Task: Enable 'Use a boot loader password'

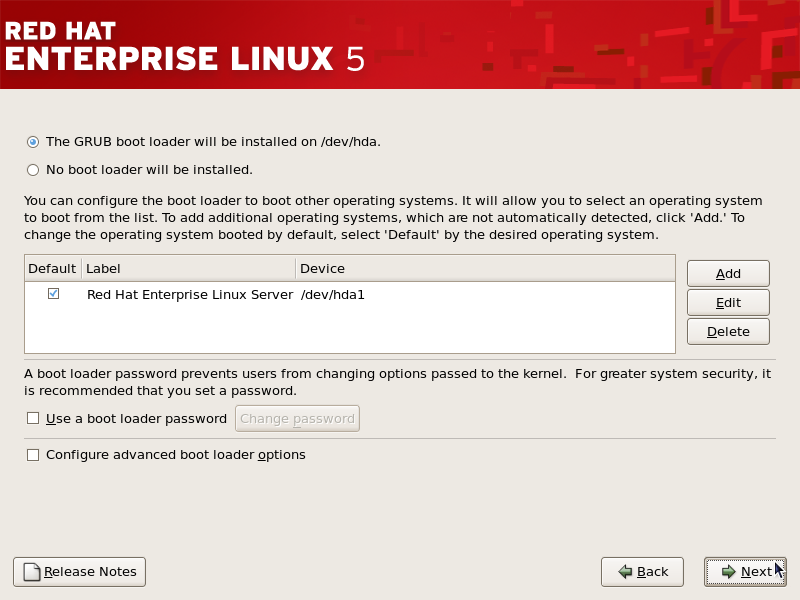Action: [x=33, y=418]
